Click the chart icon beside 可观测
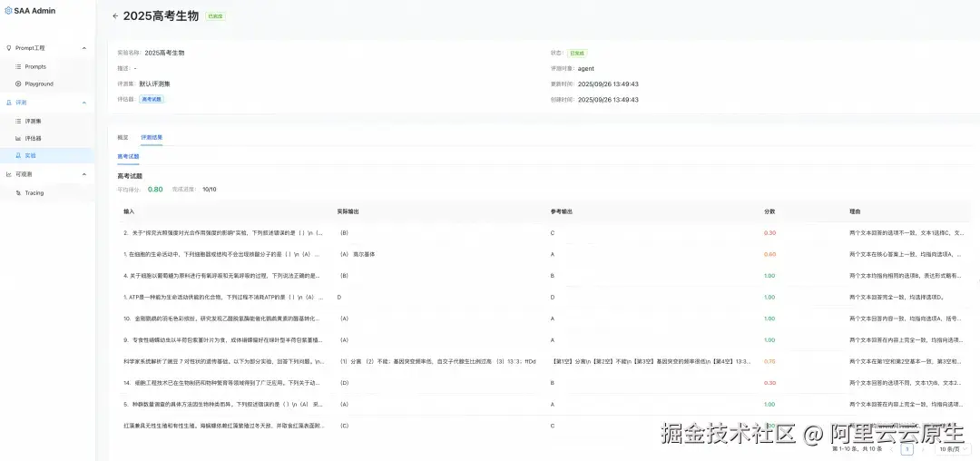Image resolution: width=980 pixels, height=461 pixels. pyautogui.click(x=9, y=174)
